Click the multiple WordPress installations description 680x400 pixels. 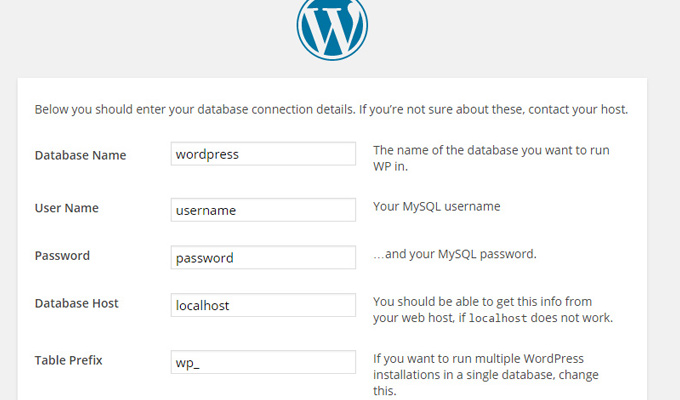pyautogui.click(x=486, y=374)
